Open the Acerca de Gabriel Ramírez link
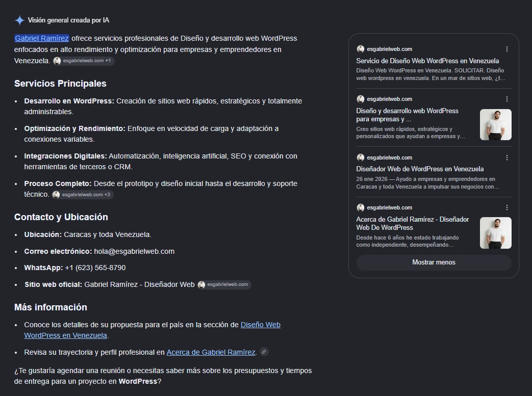Viewport: 532px width, 396px height. [x=211, y=352]
